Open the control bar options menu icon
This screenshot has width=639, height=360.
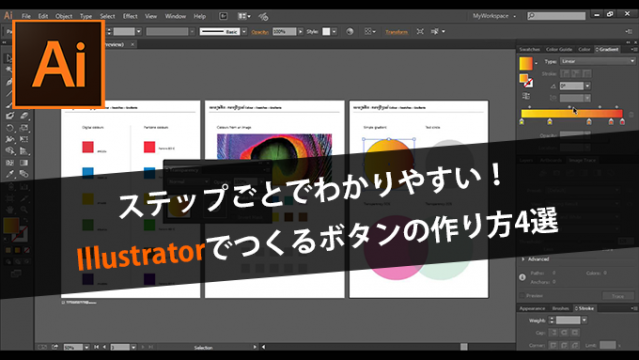[629, 31]
